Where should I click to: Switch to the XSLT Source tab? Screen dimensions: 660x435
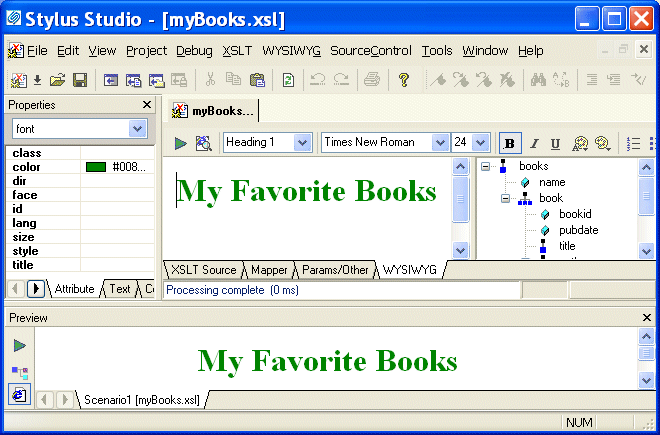(204, 270)
